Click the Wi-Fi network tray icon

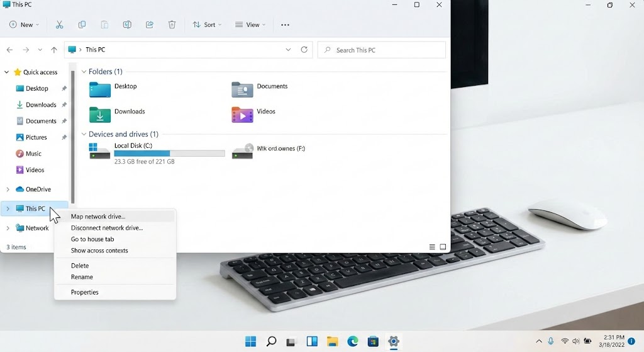coord(565,341)
